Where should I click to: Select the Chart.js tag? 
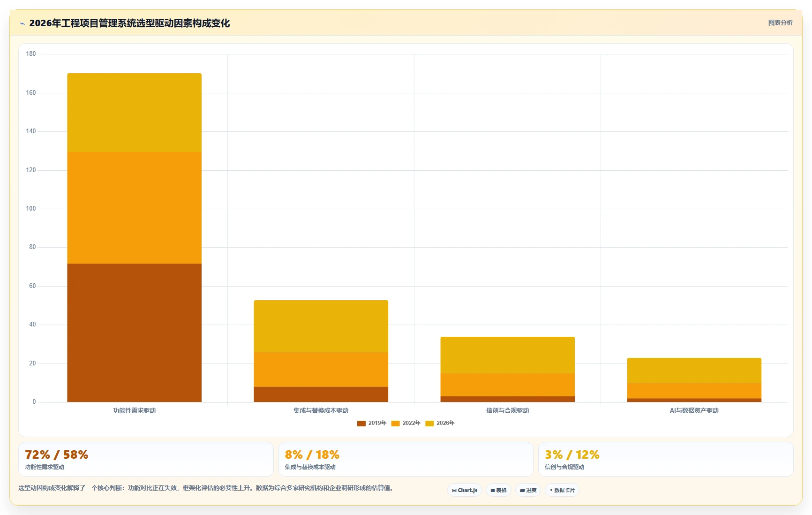coord(465,490)
